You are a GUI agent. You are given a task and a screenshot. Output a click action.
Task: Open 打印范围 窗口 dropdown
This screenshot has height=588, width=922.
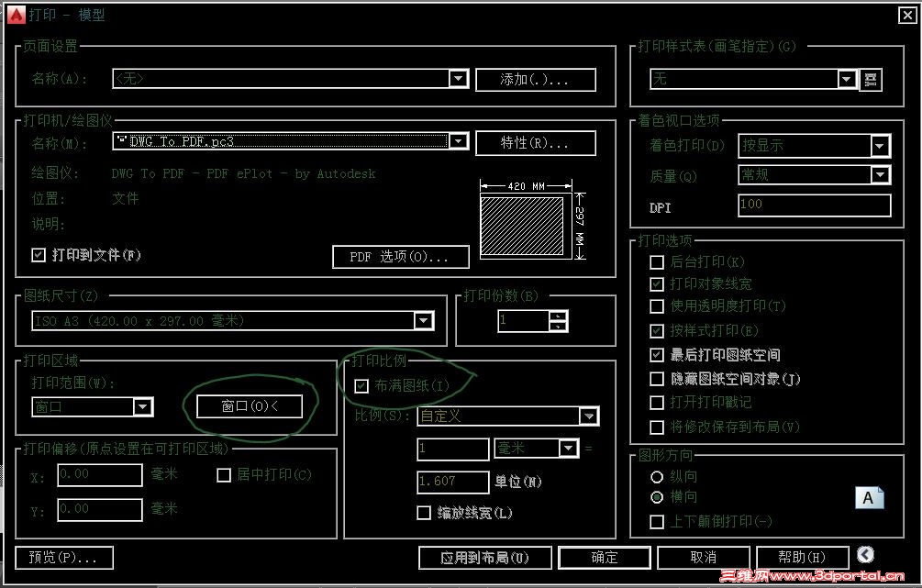(142, 407)
